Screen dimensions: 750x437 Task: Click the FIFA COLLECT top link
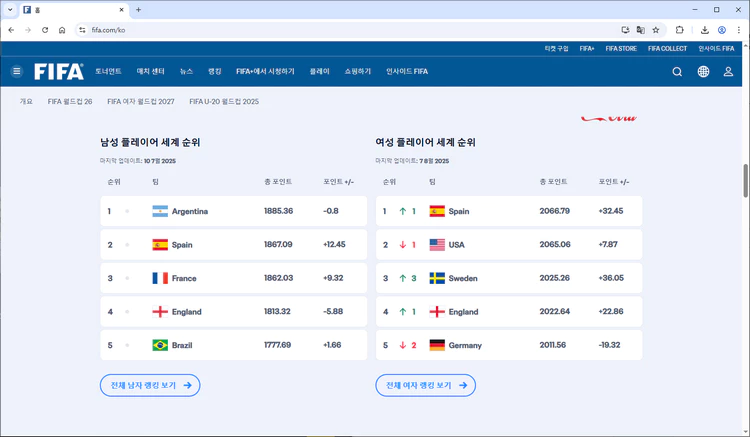click(667, 48)
